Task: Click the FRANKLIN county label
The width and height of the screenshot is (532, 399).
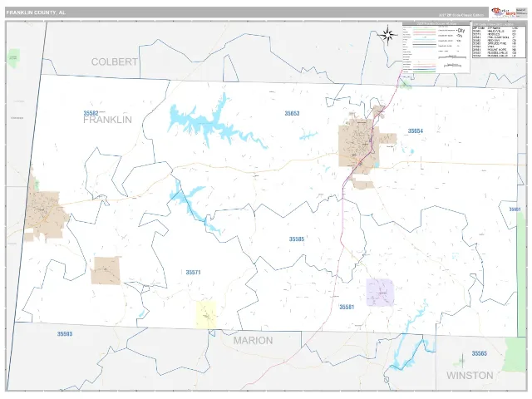Action: click(107, 120)
